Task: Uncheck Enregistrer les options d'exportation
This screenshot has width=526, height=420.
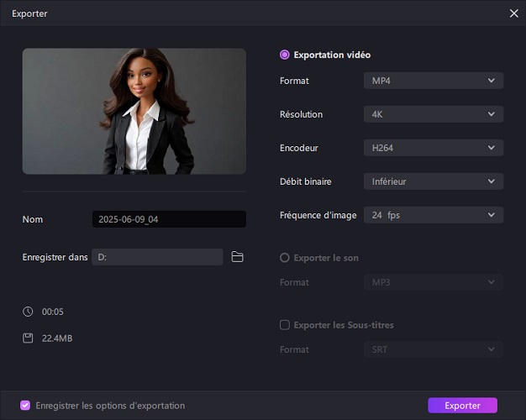Action: (25, 405)
